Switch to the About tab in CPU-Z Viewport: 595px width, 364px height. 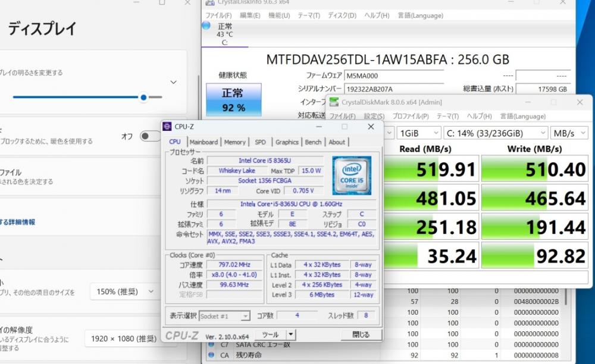(x=337, y=142)
